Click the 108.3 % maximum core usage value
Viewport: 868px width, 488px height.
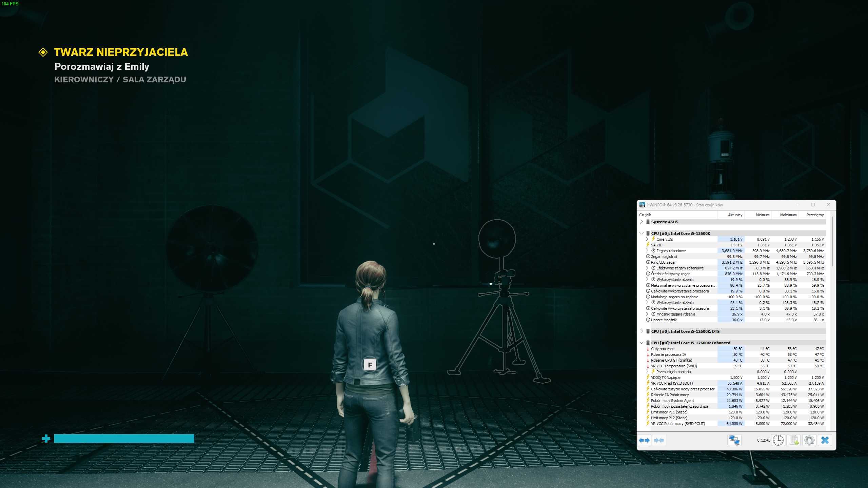(790, 303)
